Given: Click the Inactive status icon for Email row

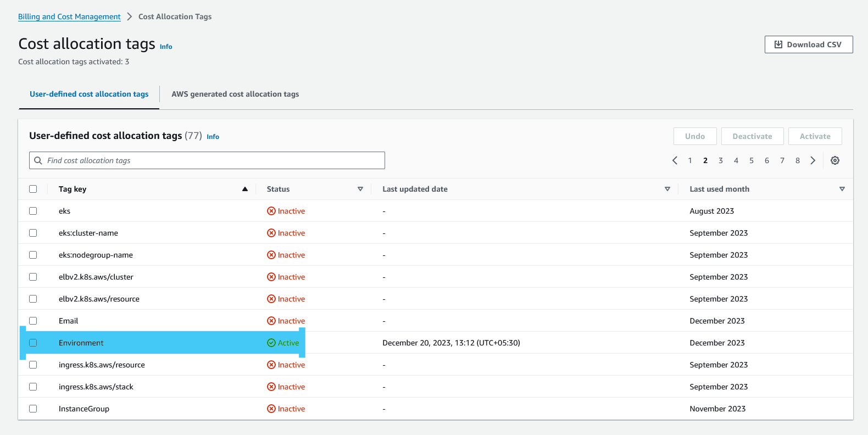Looking at the screenshot, I should pyautogui.click(x=271, y=321).
